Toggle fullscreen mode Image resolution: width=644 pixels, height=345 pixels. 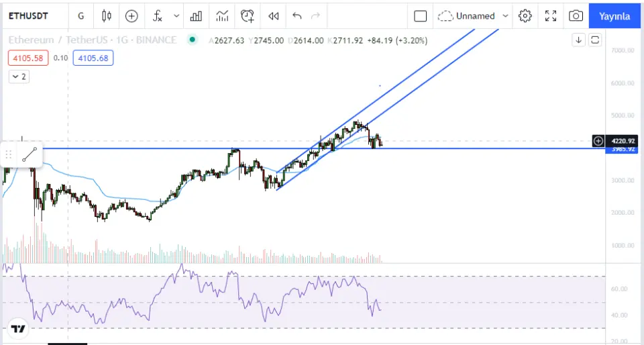point(551,15)
